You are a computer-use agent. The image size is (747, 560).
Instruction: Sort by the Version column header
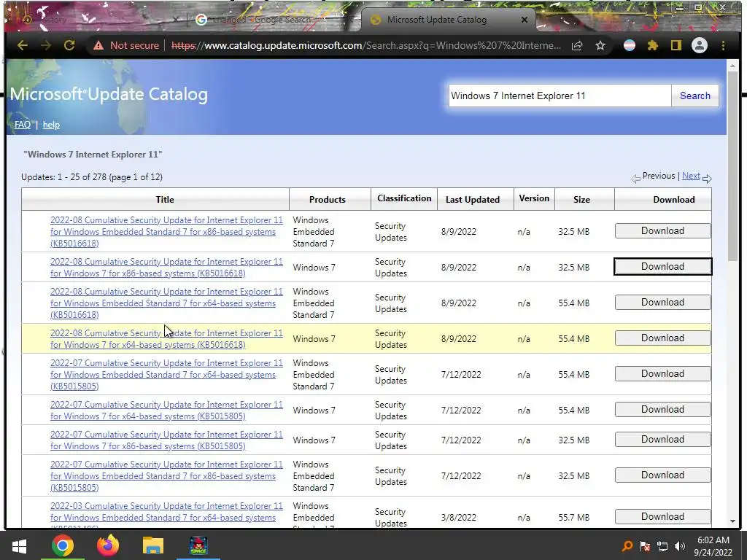(534, 198)
